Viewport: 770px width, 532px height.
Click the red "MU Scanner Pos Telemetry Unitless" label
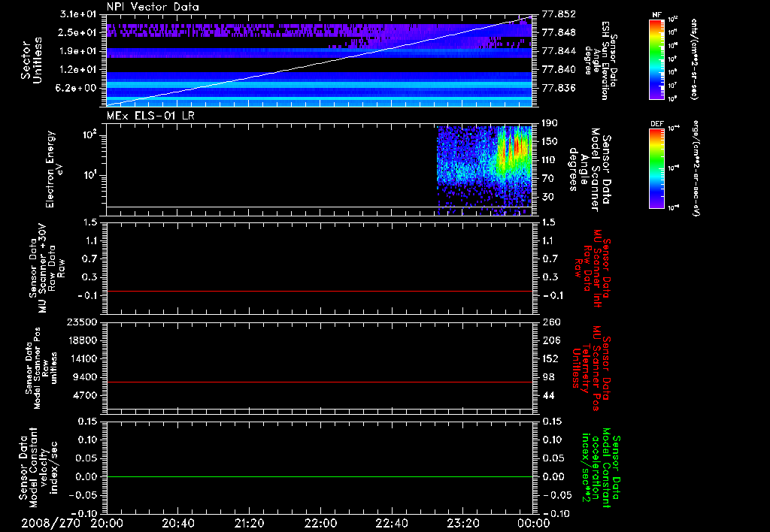coord(592,368)
